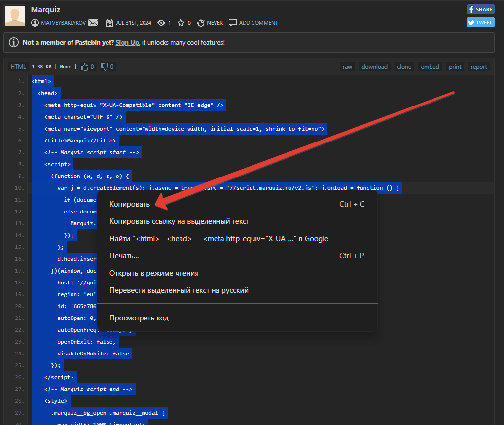The image size is (504, 425).
Task: Choose Копировать in context menu
Action: pyautogui.click(x=237, y=204)
